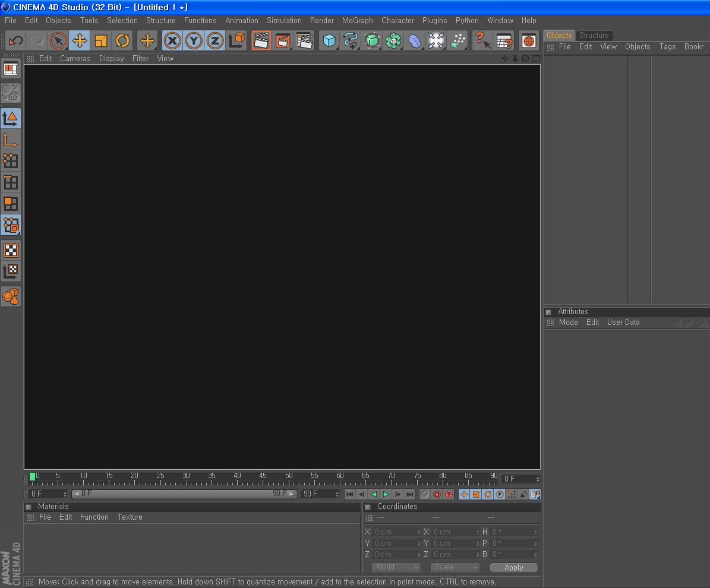Viewport: 710px width, 588px height.
Task: Toggle Autokeying red question button
Action: click(449, 494)
